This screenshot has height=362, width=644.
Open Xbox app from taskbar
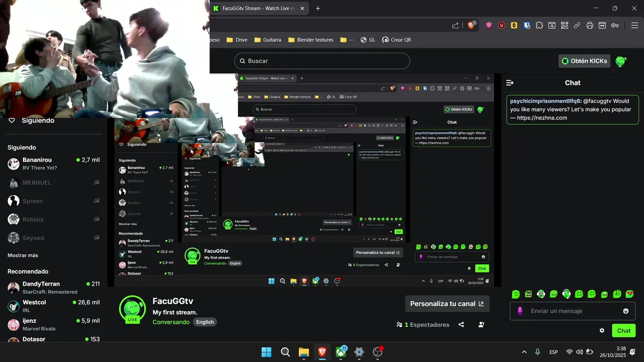coord(341,352)
